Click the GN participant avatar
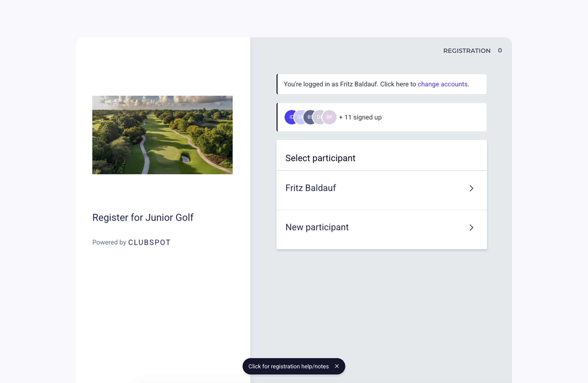Image resolution: width=588 pixels, height=383 pixels. [x=300, y=117]
